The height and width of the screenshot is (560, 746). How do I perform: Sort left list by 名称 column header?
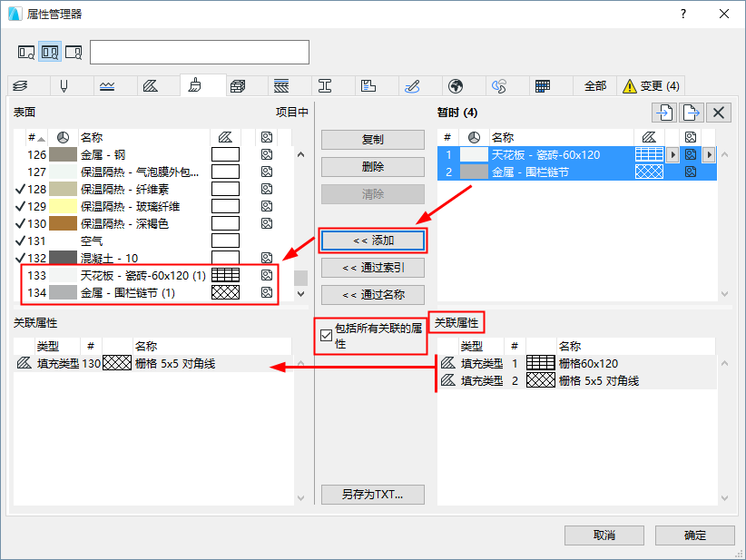tap(142, 137)
